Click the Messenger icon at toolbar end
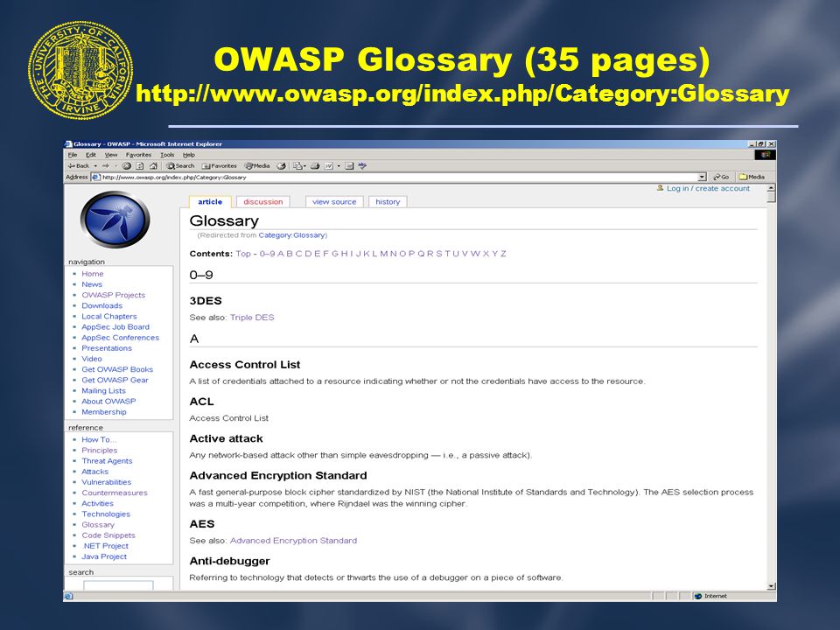Viewport: 840px width, 630px height. point(362,165)
